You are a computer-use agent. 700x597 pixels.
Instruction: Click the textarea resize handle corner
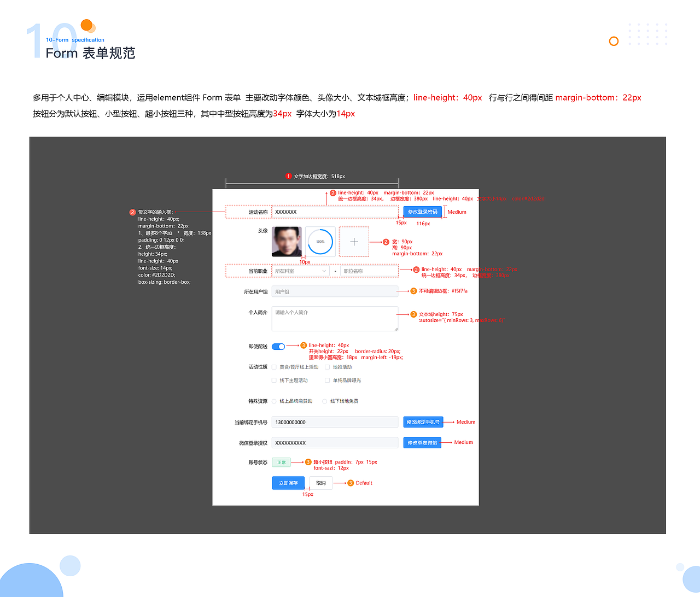pyautogui.click(x=396, y=329)
